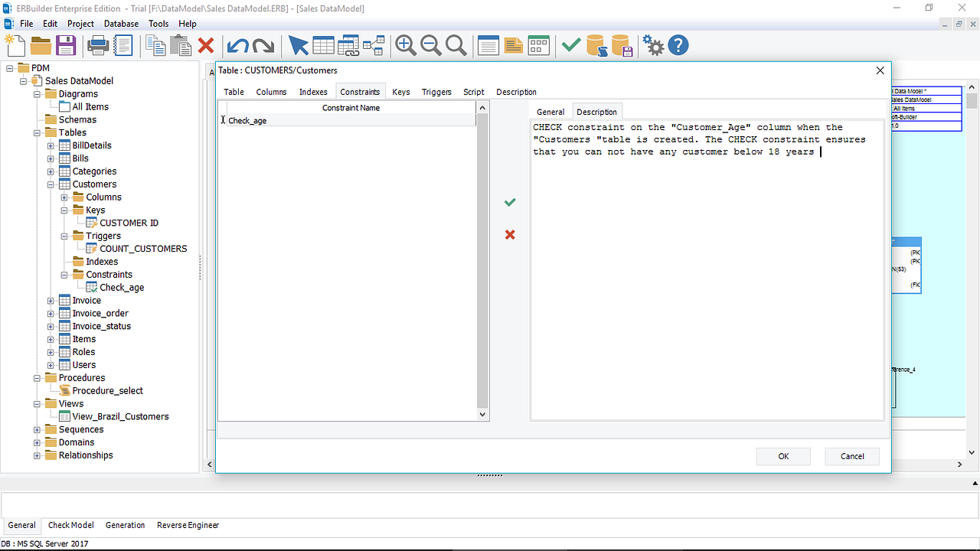The width and height of the screenshot is (980, 551).
Task: Select the pointer selection tool
Action: (298, 45)
